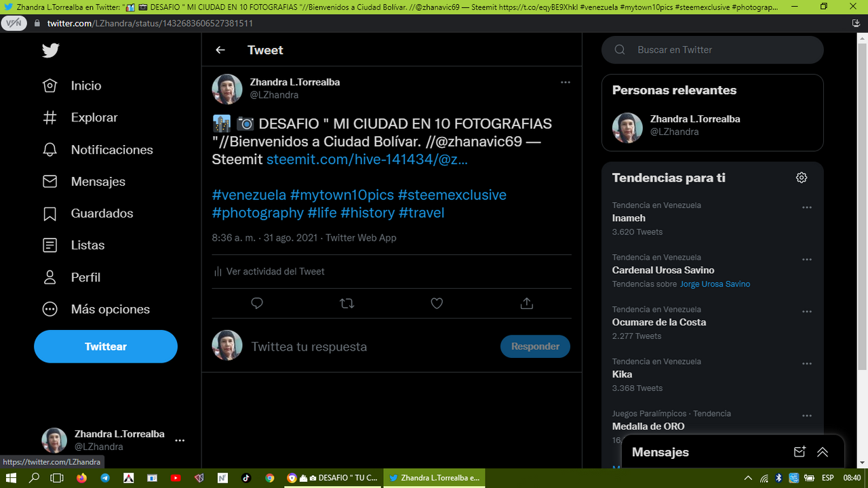Open Telegram from the taskbar
The width and height of the screenshot is (868, 488).
tap(105, 478)
